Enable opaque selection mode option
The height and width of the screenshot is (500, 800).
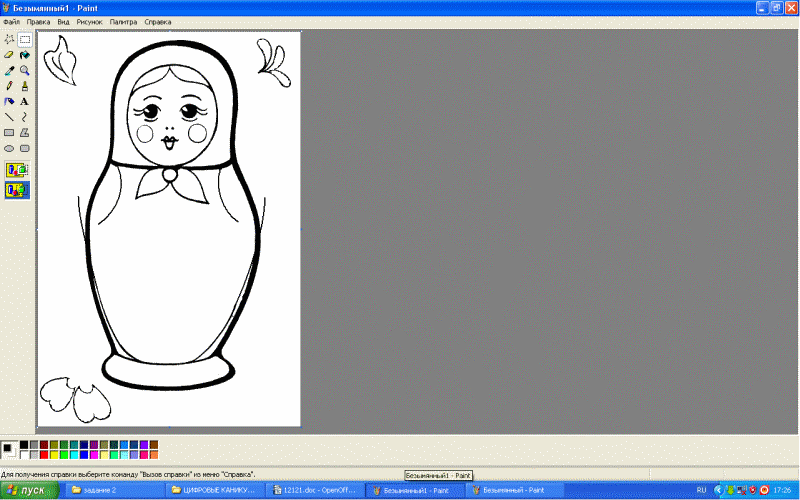[17, 170]
